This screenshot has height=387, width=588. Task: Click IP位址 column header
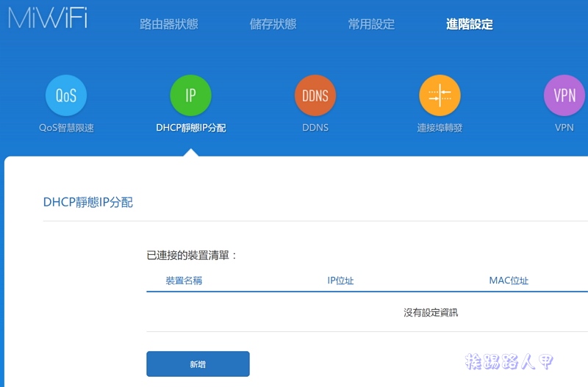click(340, 281)
